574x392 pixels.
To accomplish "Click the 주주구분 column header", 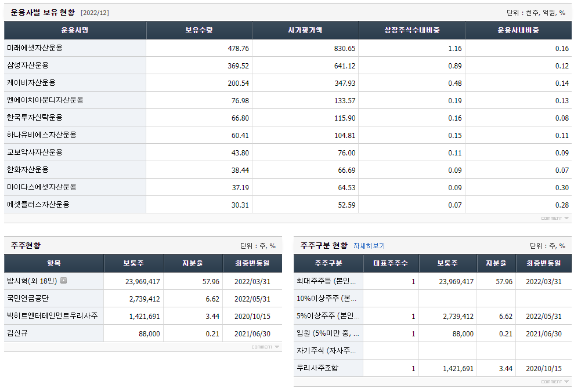I will [328, 263].
